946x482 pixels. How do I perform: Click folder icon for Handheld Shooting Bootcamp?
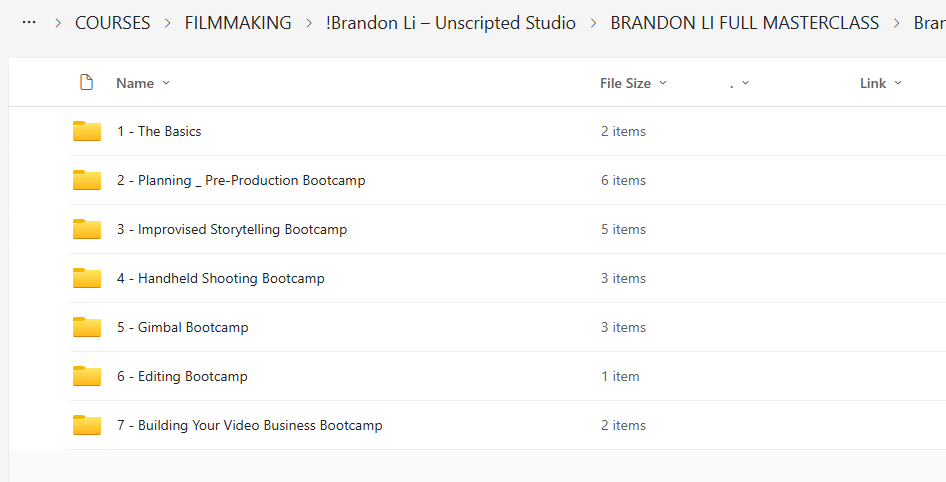(87, 278)
